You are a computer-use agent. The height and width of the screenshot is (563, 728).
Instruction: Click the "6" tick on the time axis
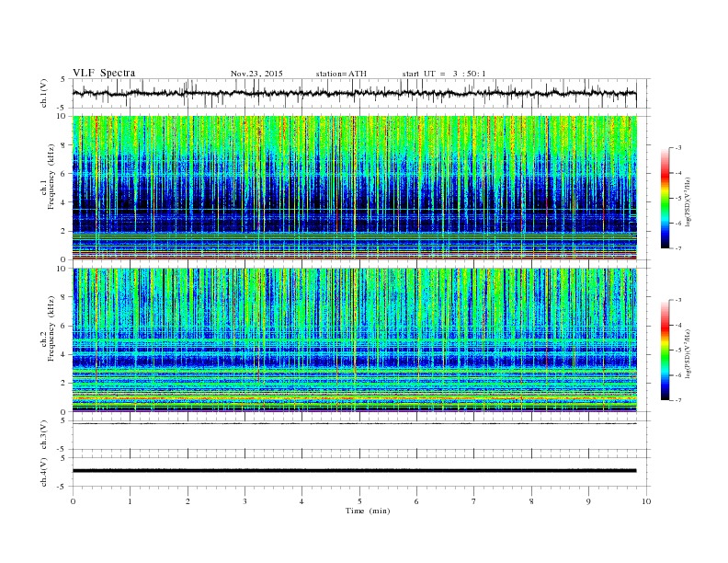coord(416,501)
